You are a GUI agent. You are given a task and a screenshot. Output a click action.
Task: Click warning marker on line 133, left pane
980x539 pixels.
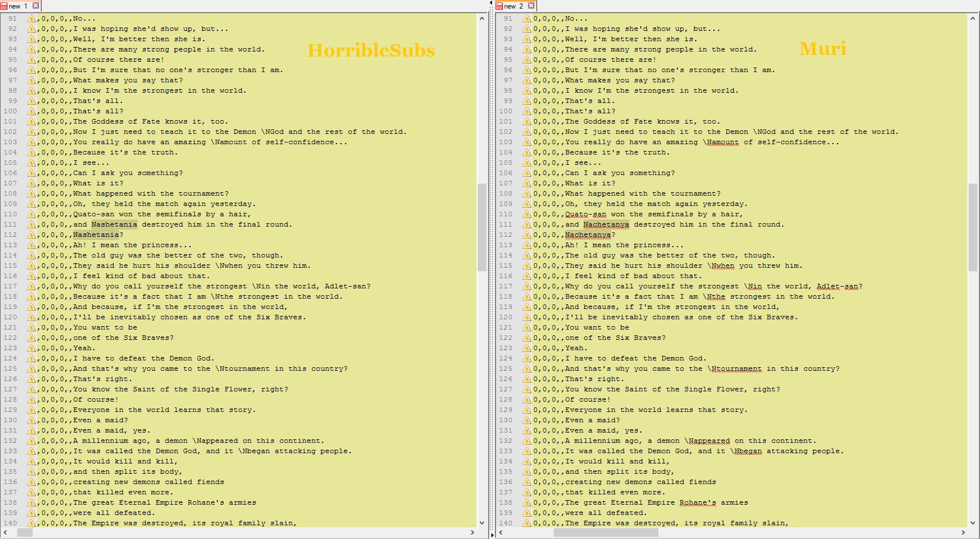point(31,451)
